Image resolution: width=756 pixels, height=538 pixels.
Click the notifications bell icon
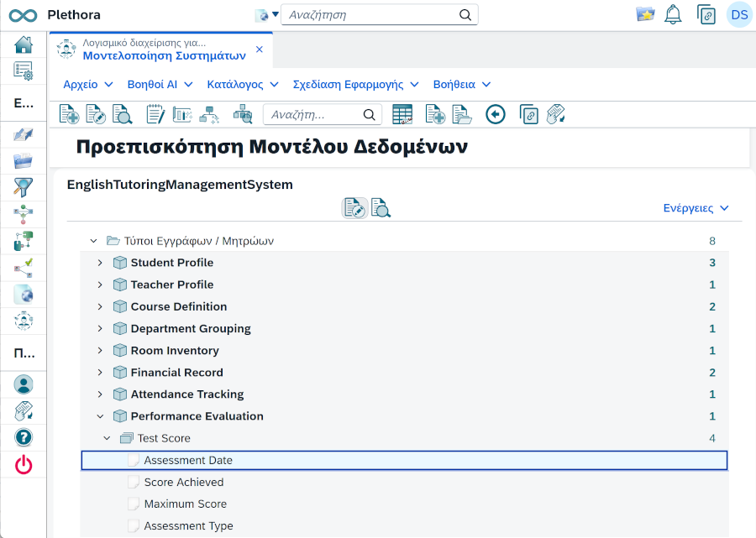tap(673, 15)
